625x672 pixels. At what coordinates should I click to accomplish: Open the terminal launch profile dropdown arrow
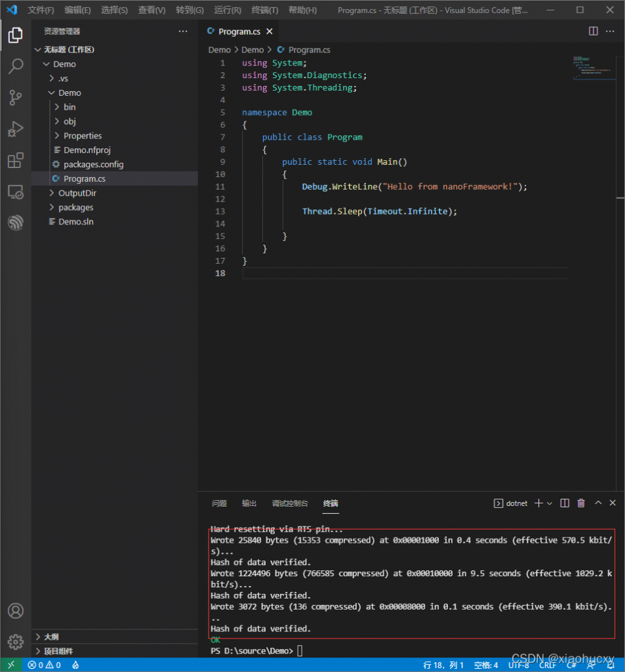[x=550, y=503]
